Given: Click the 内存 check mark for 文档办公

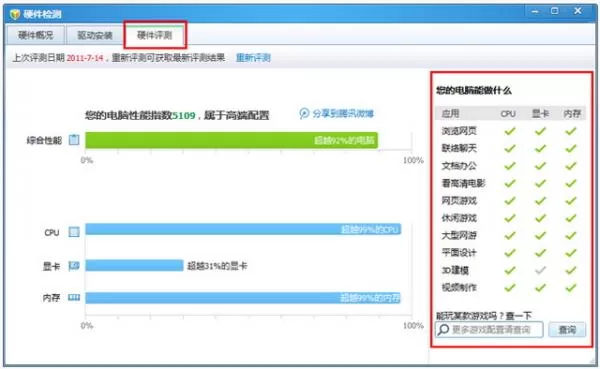Looking at the screenshot, I should coord(571,166).
